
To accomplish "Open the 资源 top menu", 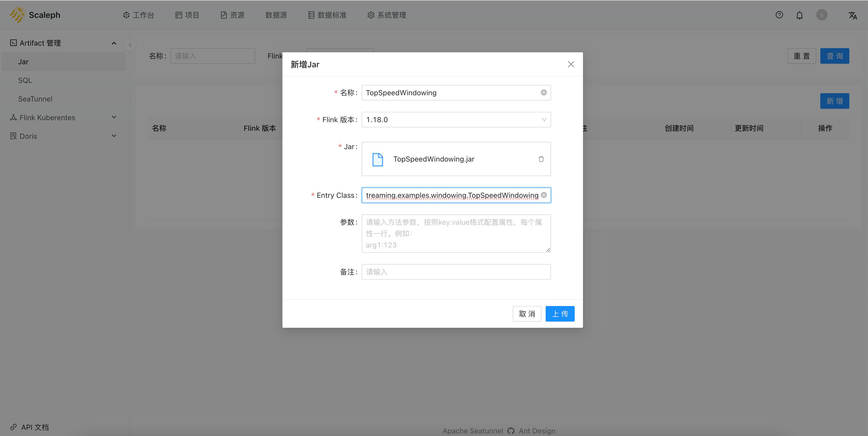I will [232, 15].
